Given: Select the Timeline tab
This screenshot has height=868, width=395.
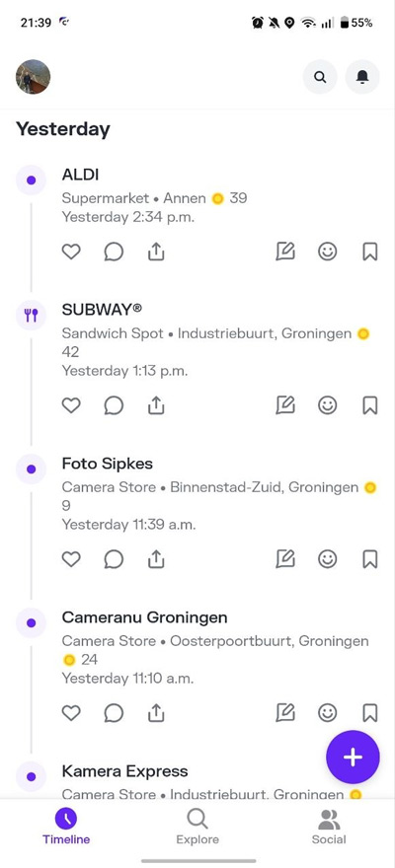Looking at the screenshot, I should pos(66,827).
